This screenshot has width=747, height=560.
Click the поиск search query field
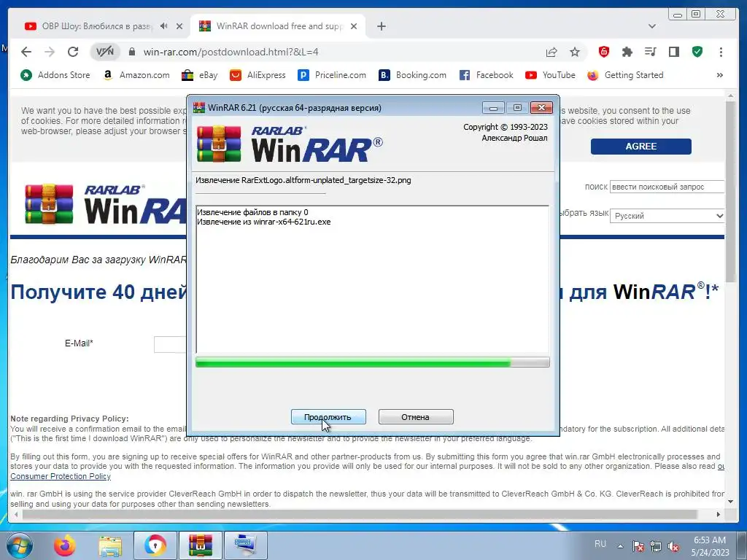pos(667,187)
